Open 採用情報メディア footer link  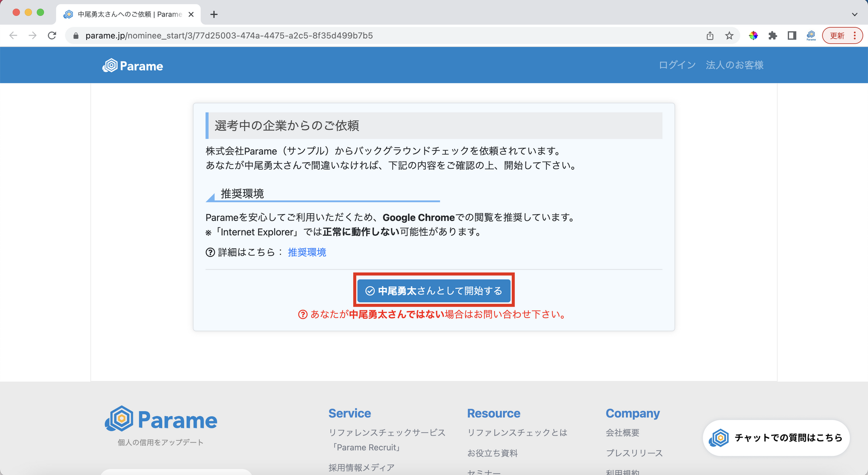tap(362, 468)
